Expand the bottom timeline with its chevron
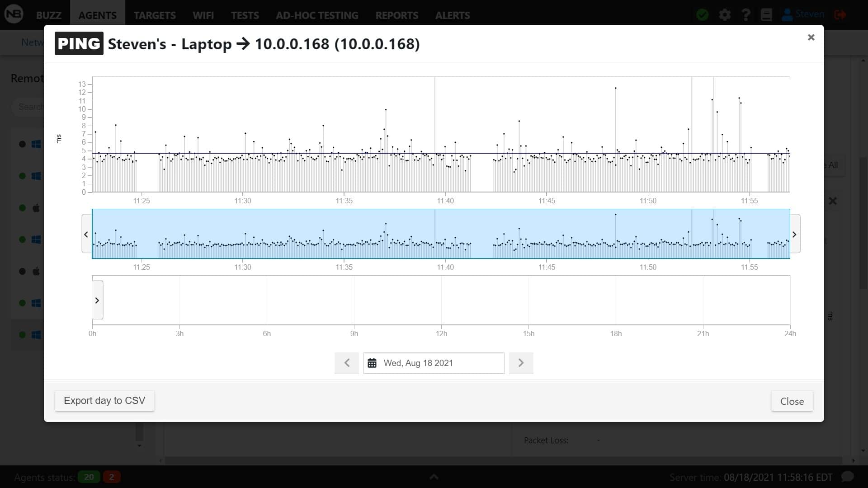Screen dimensions: 868x488 [x=97, y=300]
